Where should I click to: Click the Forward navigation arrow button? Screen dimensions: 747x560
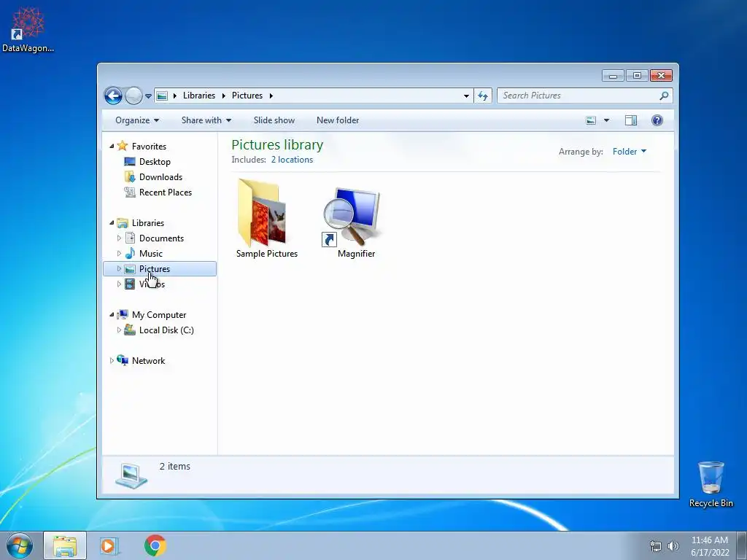pyautogui.click(x=134, y=96)
